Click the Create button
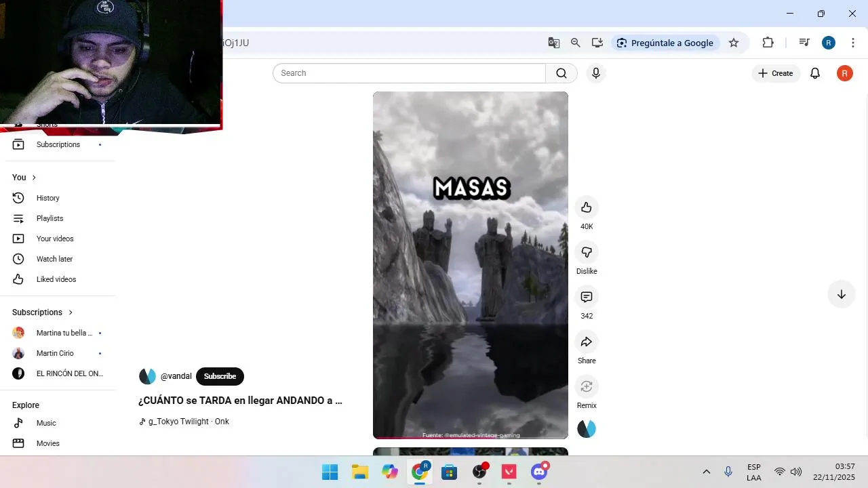The width and height of the screenshot is (868, 488). pyautogui.click(x=776, y=73)
